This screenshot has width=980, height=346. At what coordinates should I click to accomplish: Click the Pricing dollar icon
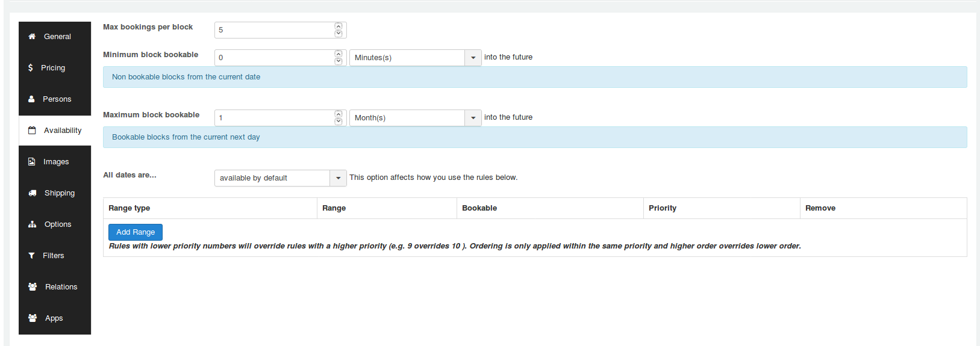[x=31, y=68]
